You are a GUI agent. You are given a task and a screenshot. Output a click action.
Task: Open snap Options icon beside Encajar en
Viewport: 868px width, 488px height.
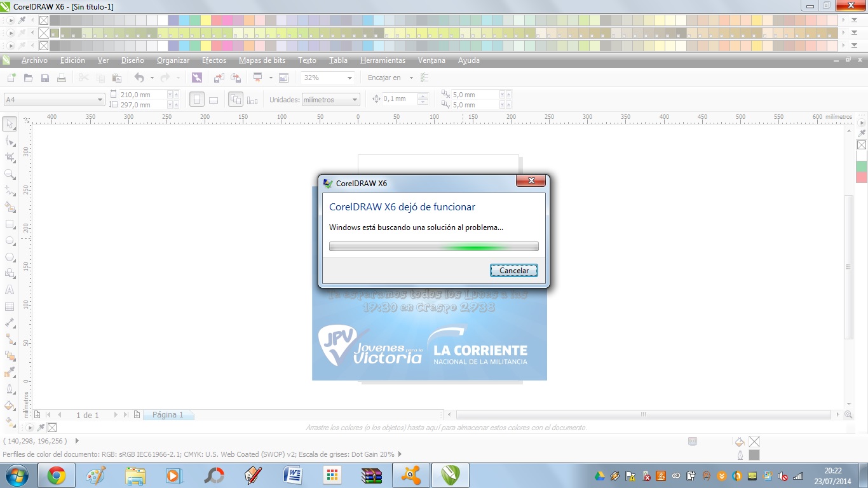(425, 78)
